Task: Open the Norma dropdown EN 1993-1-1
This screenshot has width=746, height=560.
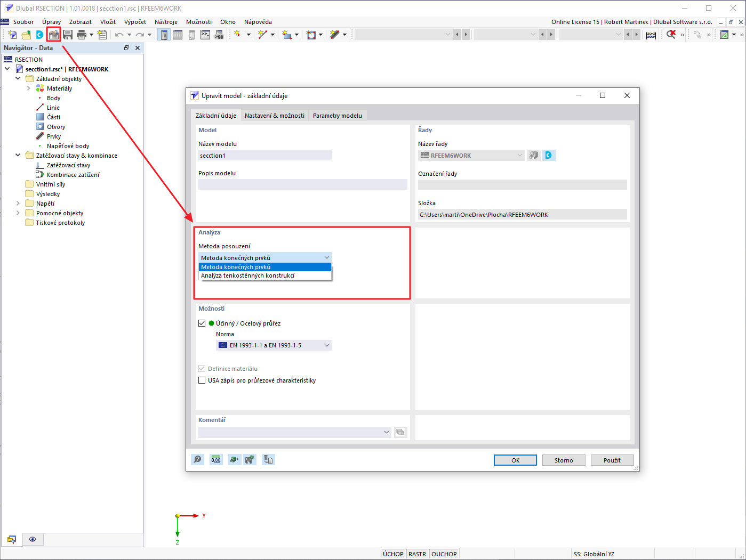Action: coord(274,345)
